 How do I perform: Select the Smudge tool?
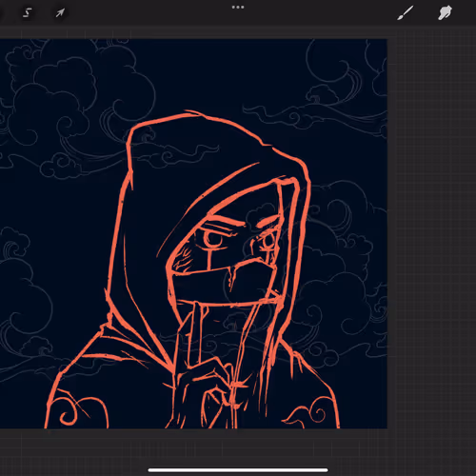click(x=445, y=13)
